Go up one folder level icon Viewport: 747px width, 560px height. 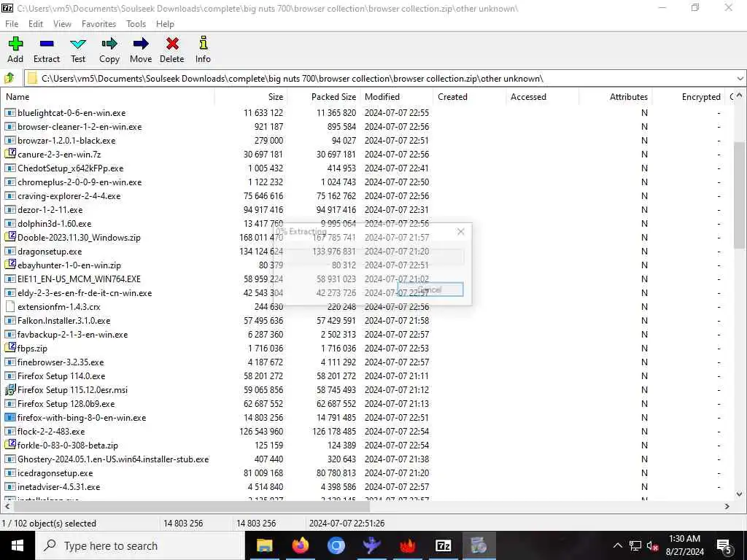9,78
